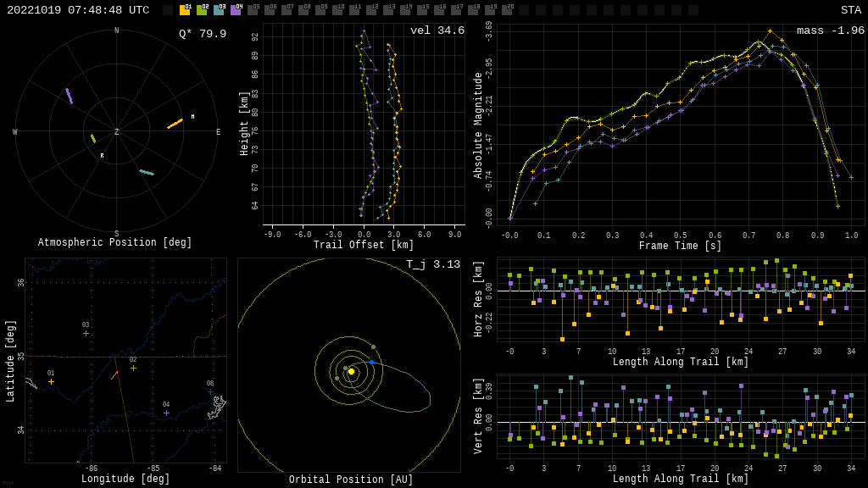Click the vel 34.6 velocity label
Viewport: 868px width, 488px height.
point(437,30)
